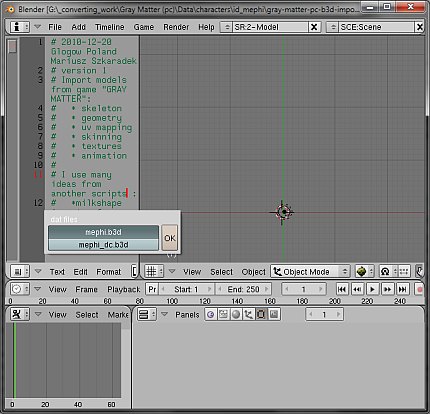Toggle the red record keyframe button
This screenshot has width=430, height=414.
tap(420, 289)
